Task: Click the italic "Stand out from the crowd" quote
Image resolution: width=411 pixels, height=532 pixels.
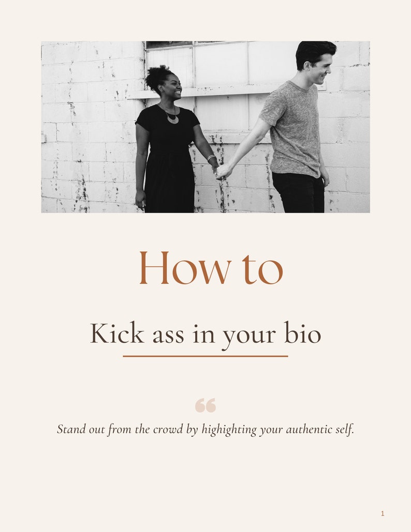Action: 205,430
